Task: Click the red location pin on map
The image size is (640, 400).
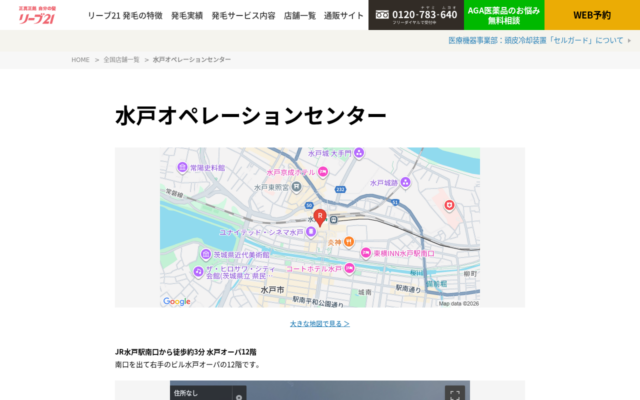Action: point(319,216)
